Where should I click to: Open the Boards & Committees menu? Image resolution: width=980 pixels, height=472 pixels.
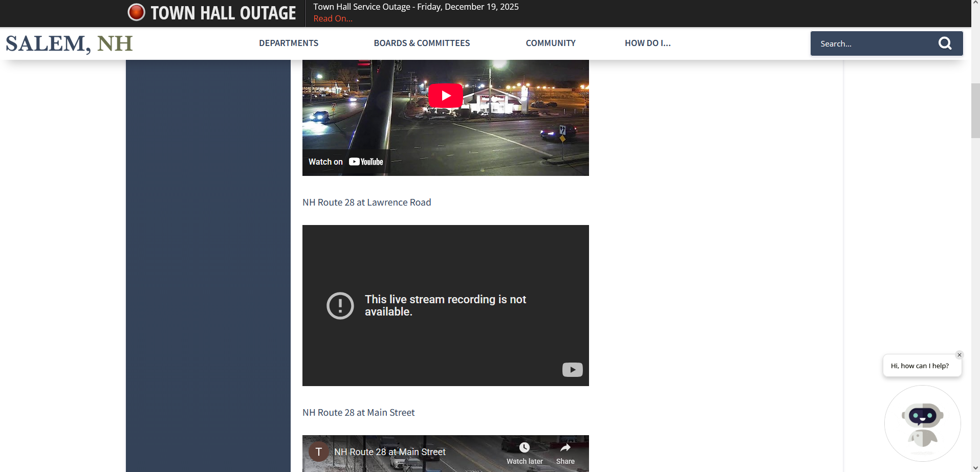[x=422, y=43]
